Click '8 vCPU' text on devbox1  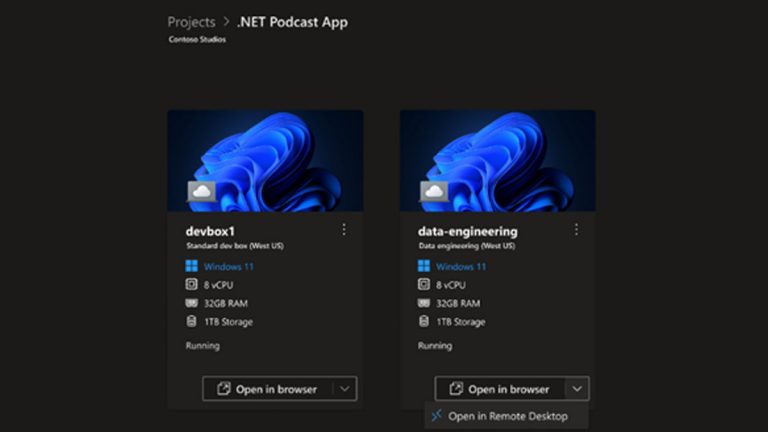218,285
